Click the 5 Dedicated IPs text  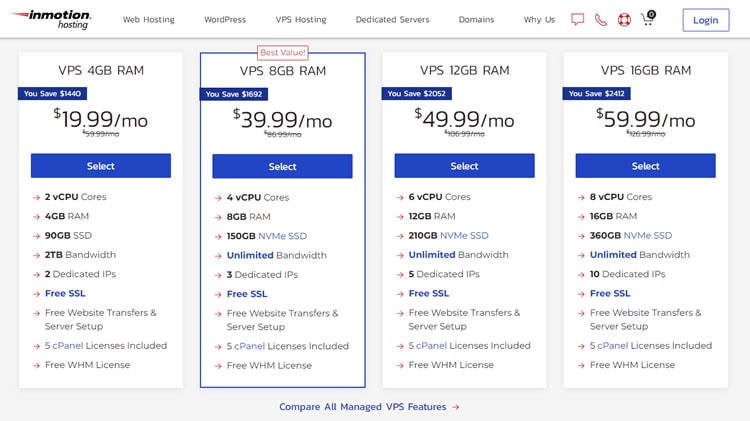pyautogui.click(x=444, y=274)
